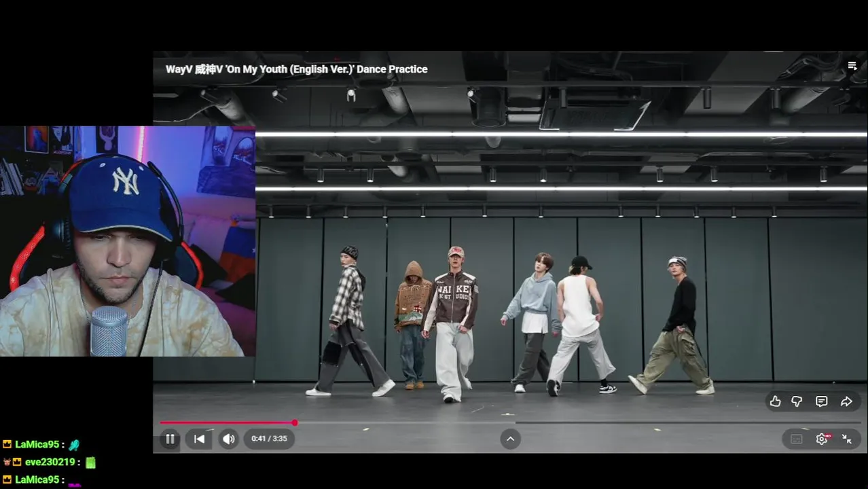Image resolution: width=868 pixels, height=489 pixels.
Task: Share the video with arrow icon
Action: tap(846, 401)
